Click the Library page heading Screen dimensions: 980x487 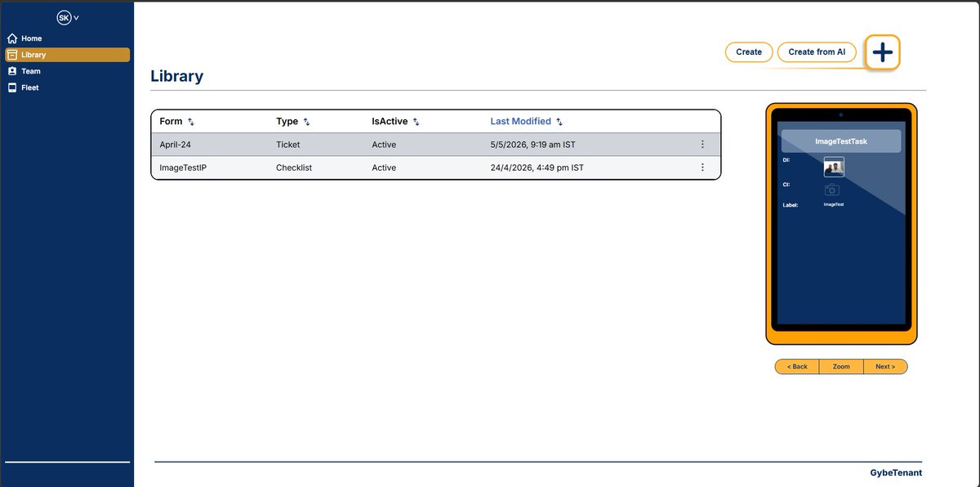(177, 76)
